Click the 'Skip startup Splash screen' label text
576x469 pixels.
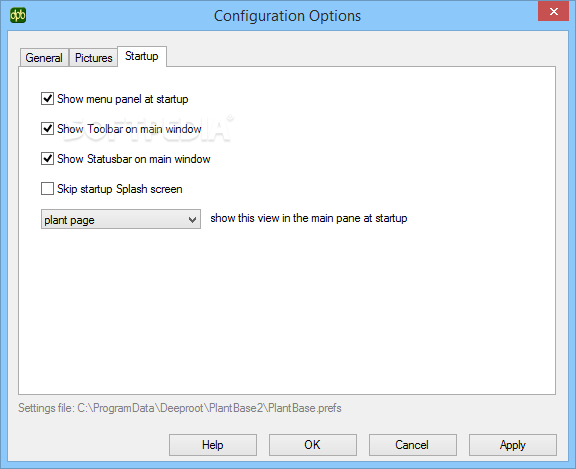[120, 189]
